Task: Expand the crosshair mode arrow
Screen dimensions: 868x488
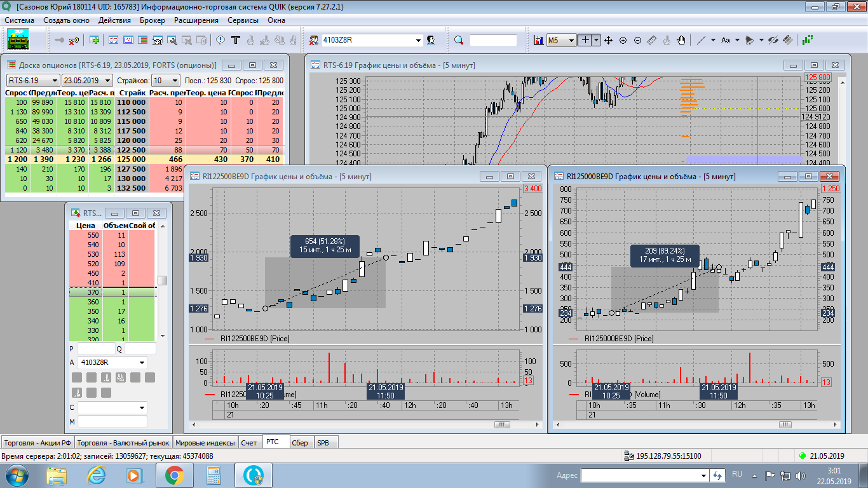Action: click(596, 40)
